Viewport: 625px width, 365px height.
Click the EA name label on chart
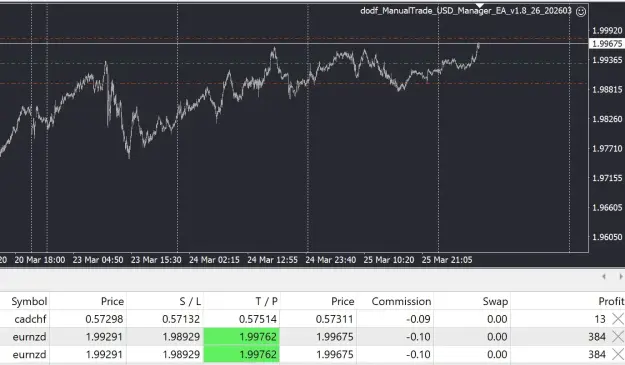[466, 11]
